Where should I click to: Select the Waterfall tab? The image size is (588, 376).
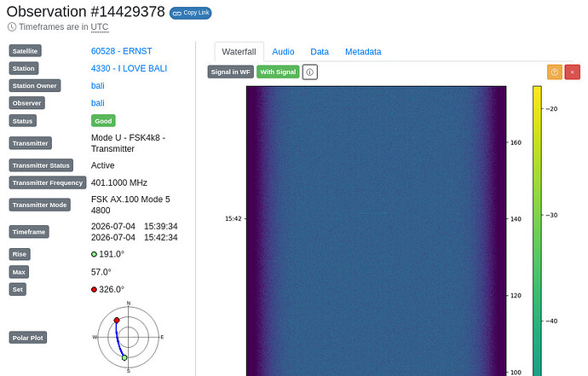click(239, 52)
